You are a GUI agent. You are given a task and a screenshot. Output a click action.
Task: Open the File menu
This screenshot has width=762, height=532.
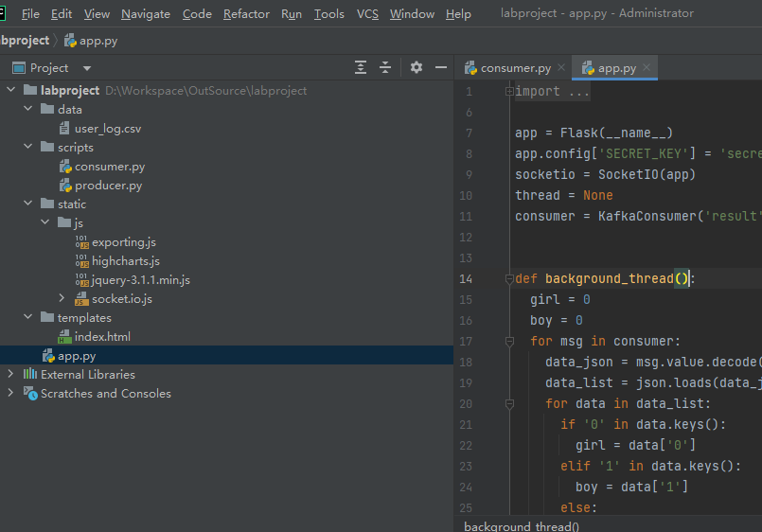click(x=30, y=14)
